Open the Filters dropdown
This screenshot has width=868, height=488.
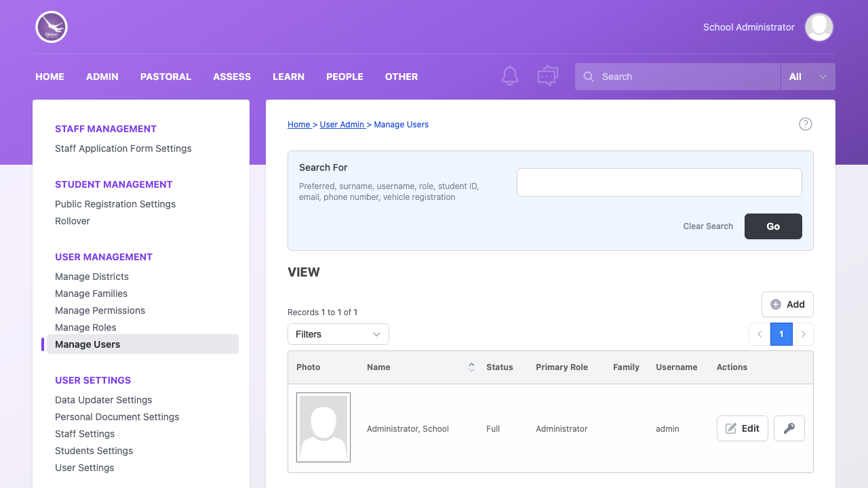[338, 334]
